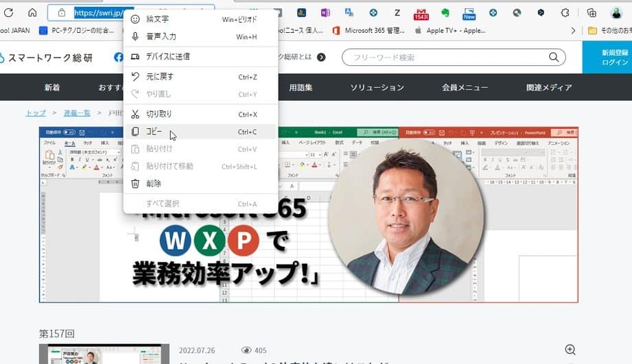Expand the bookmarks bar overflow chevron
This screenshot has height=364, width=632.
pos(574,30)
